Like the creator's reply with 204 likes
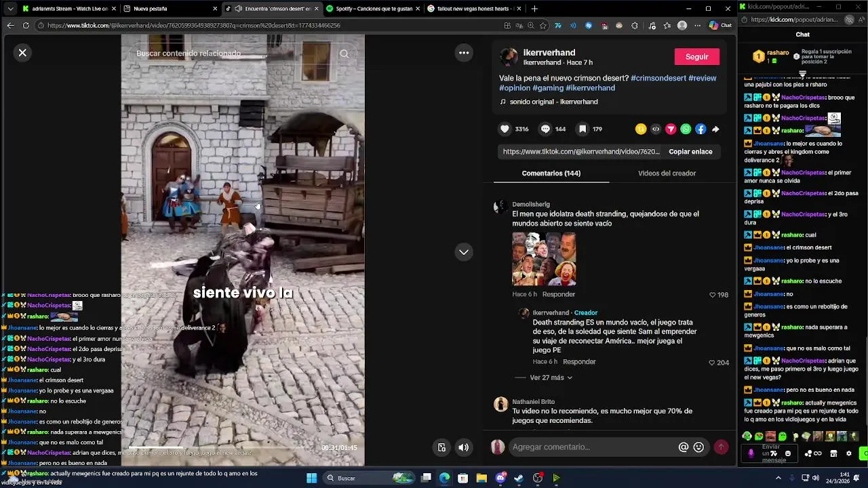This screenshot has width=868, height=488. point(712,363)
